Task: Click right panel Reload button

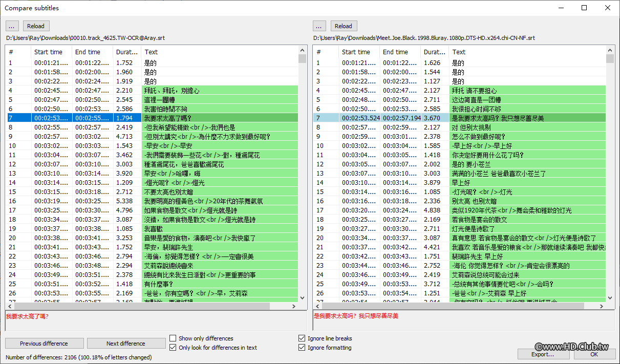Action: point(344,26)
